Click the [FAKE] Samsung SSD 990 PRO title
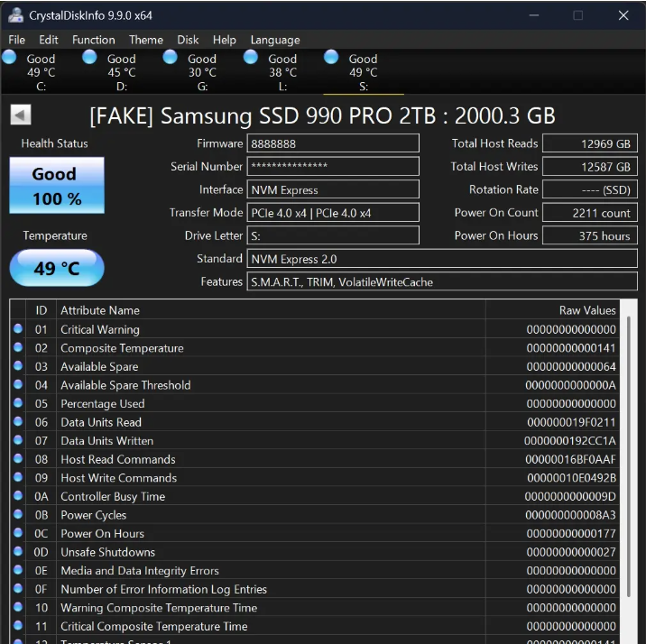Image resolution: width=646 pixels, height=644 pixels. (323, 115)
